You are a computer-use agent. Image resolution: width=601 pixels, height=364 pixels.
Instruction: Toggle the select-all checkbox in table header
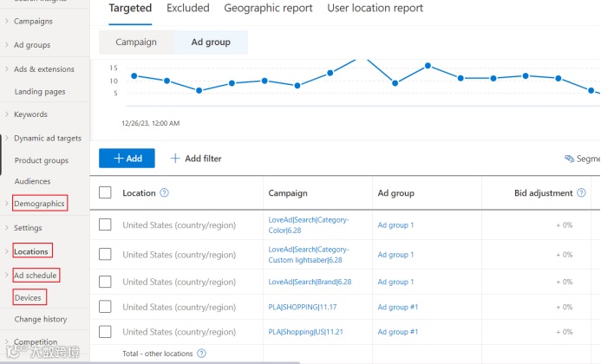105,192
